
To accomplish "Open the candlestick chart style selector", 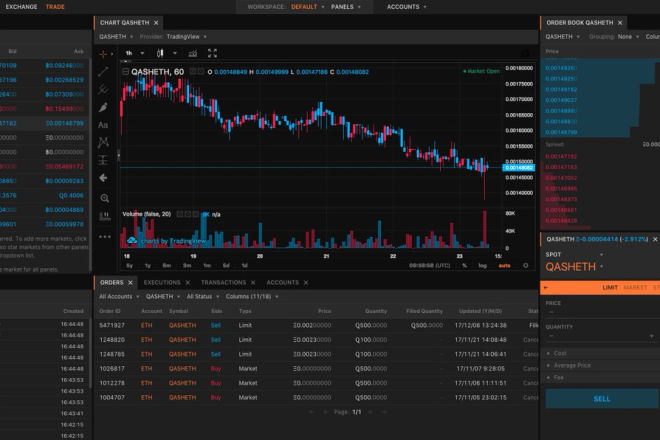I will (x=160, y=53).
